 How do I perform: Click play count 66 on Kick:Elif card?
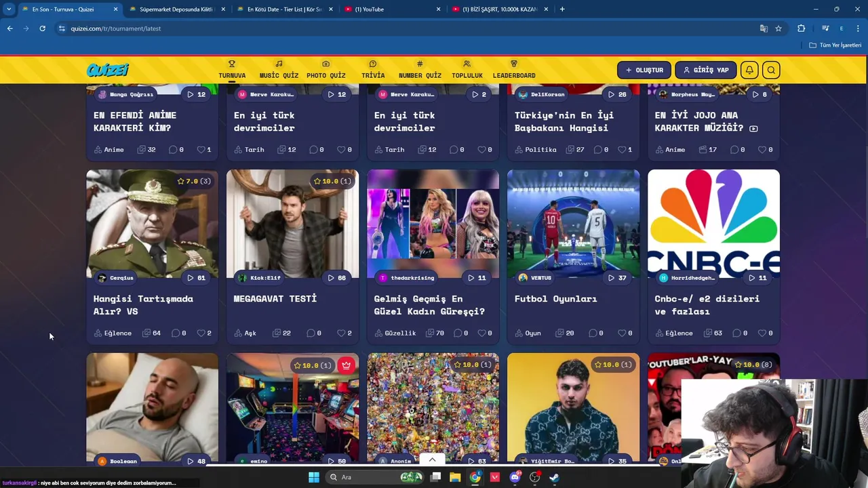click(336, 278)
